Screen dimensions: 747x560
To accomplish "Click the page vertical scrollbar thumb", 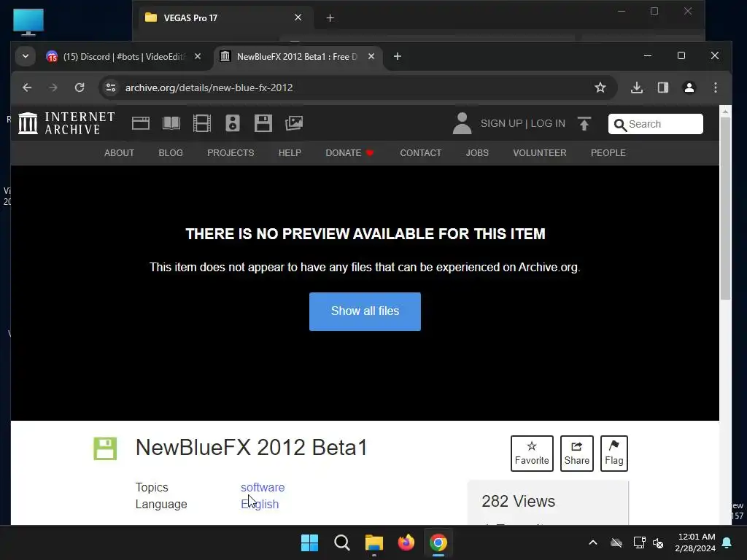I will click(725, 209).
